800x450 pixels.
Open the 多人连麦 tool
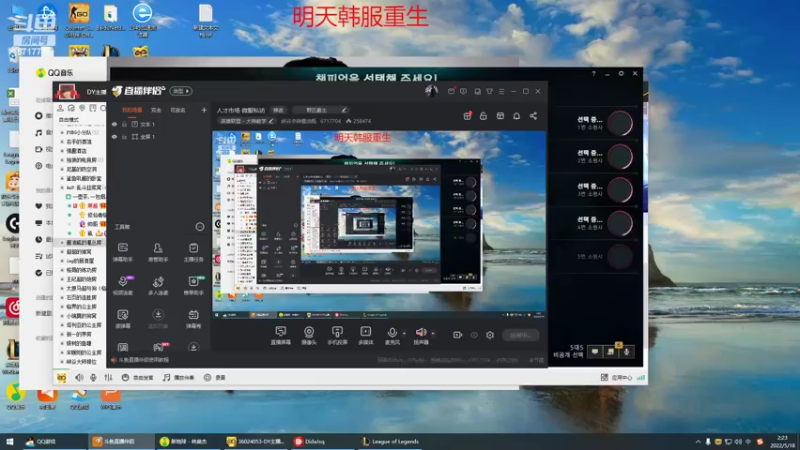[158, 286]
